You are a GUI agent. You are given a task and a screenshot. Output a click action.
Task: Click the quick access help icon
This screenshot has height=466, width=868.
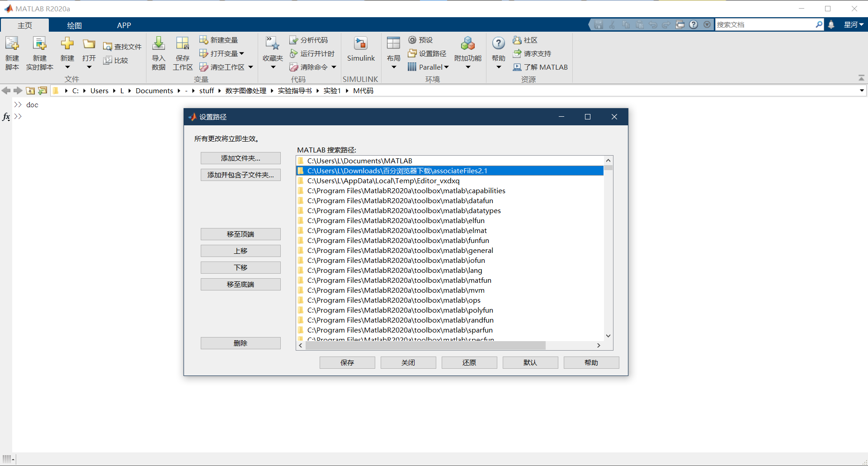click(x=693, y=24)
